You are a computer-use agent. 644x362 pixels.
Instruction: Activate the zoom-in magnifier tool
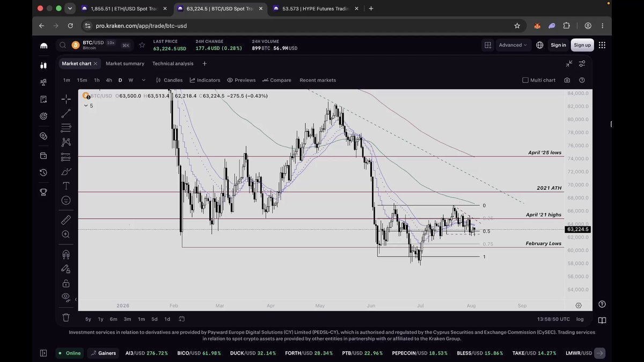[x=65, y=234]
